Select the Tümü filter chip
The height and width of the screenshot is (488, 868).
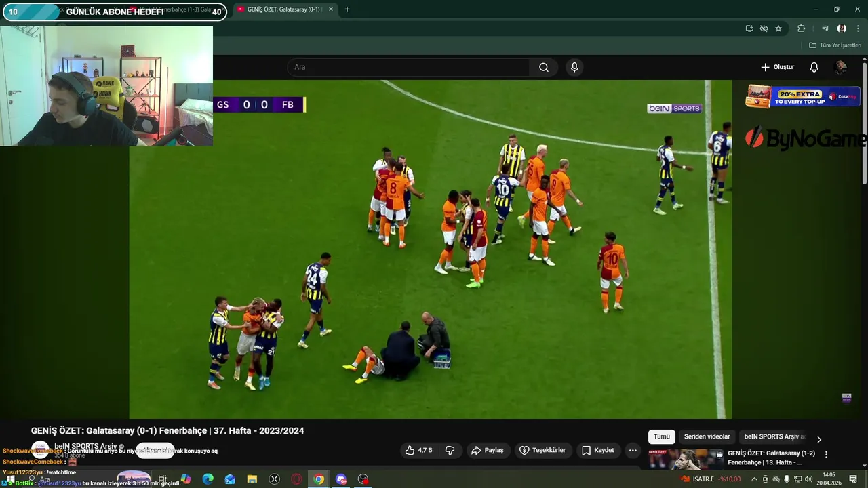tap(661, 436)
